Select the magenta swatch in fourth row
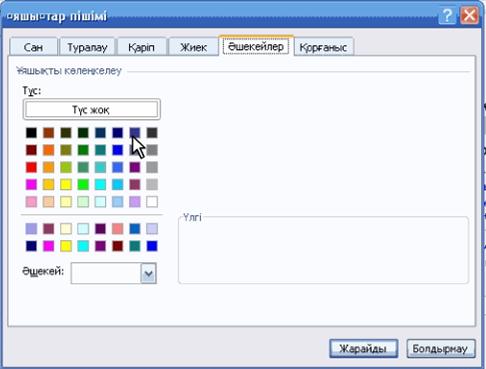The width and height of the screenshot is (486, 369). [x=31, y=184]
